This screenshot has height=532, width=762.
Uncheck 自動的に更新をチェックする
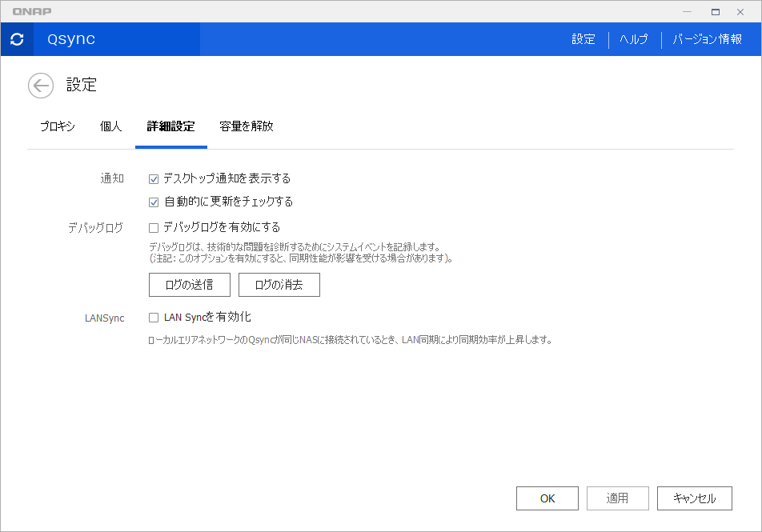pyautogui.click(x=154, y=202)
